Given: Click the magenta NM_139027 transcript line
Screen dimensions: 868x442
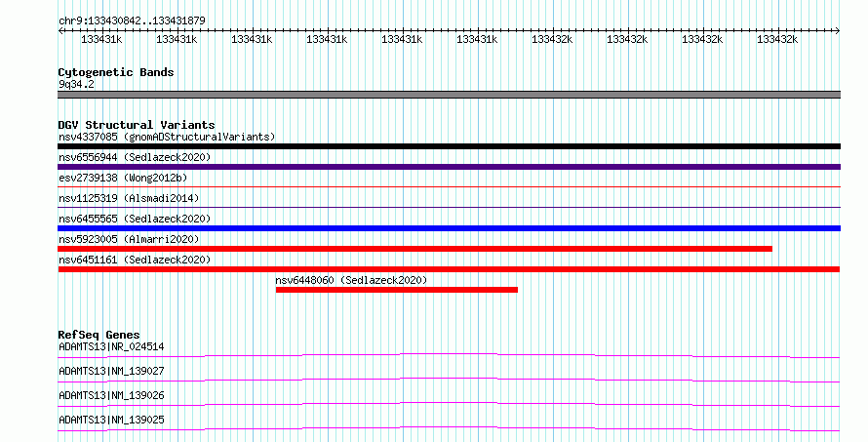Looking at the screenshot, I should pos(449,380).
